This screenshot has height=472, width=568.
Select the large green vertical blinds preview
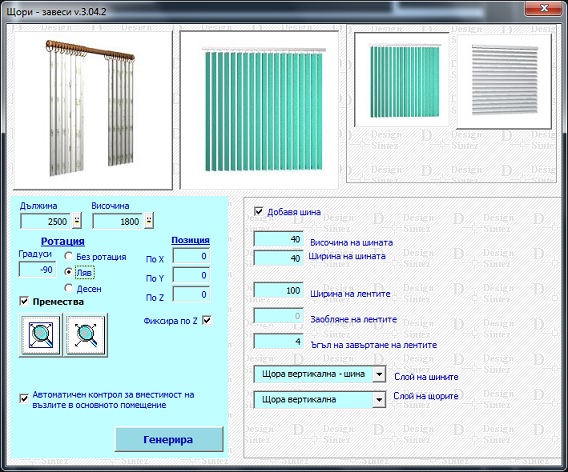click(259, 110)
